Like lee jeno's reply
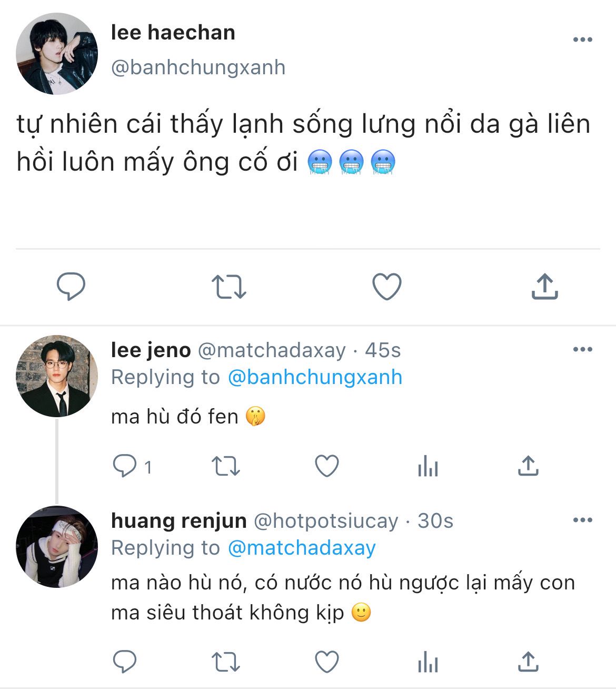This screenshot has height=689, width=616. [326, 466]
